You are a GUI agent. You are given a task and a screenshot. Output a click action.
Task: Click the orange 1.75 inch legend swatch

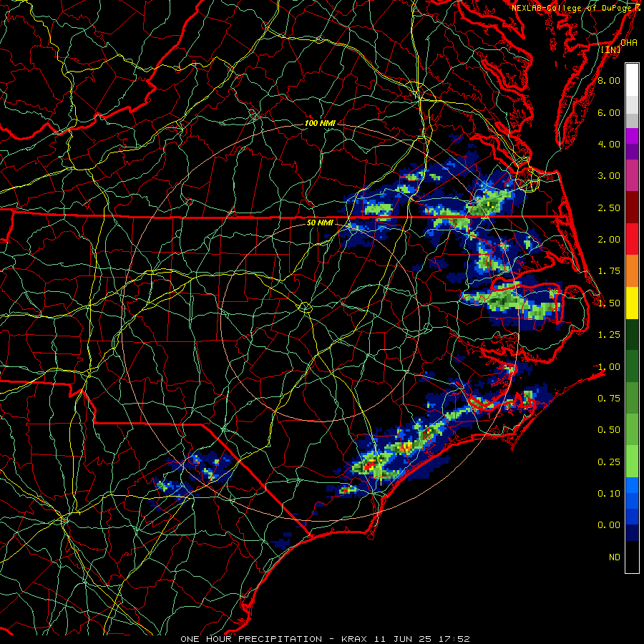coord(632,270)
